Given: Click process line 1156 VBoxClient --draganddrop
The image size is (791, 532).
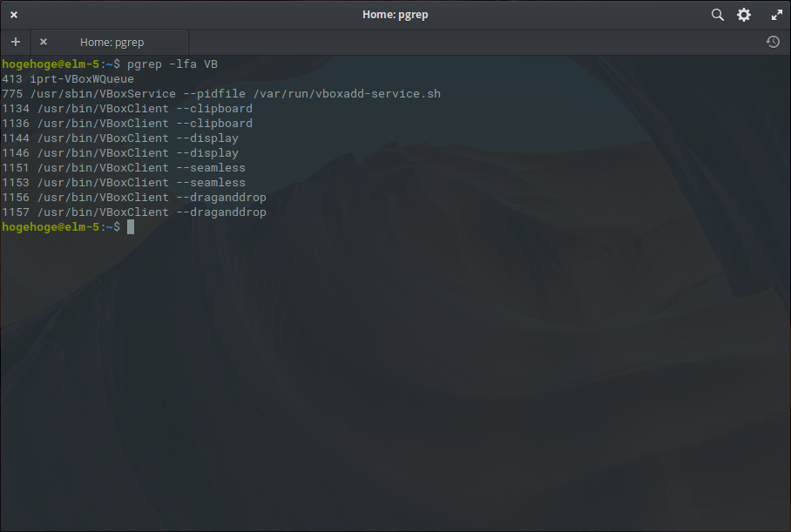Looking at the screenshot, I should tap(133, 197).
